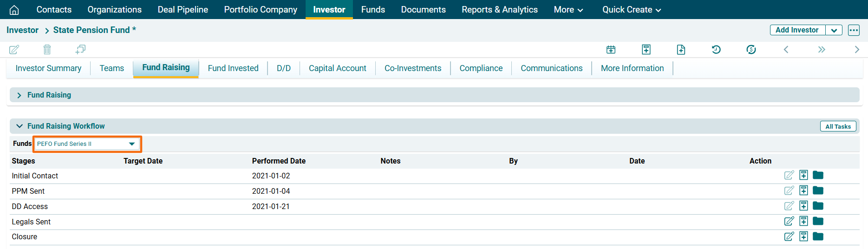Screen dimensions: 868x249
Task: Click the Investor breadcrumb link
Action: click(22, 30)
